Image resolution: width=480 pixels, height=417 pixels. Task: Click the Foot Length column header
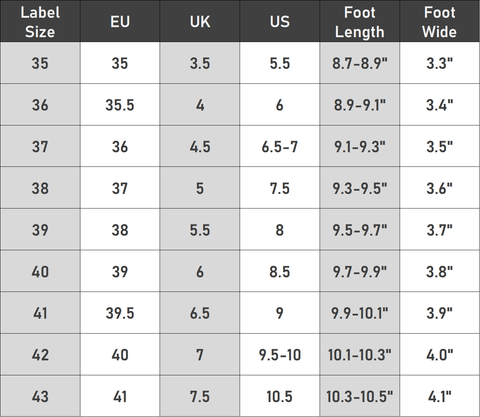[x=360, y=21]
